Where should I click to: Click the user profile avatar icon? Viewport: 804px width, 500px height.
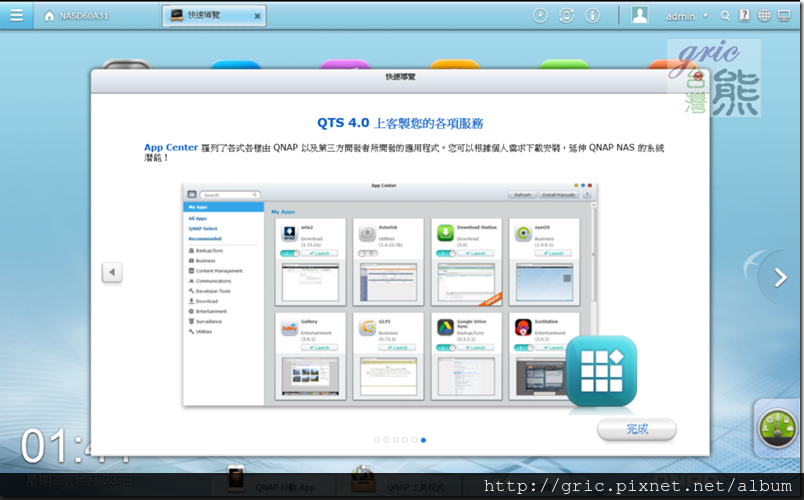[639, 15]
